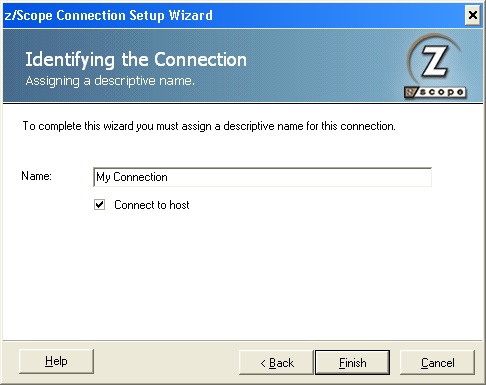Screen dimensions: 486x385
Task: Click the 'Connect to host' label text
Action: click(152, 205)
